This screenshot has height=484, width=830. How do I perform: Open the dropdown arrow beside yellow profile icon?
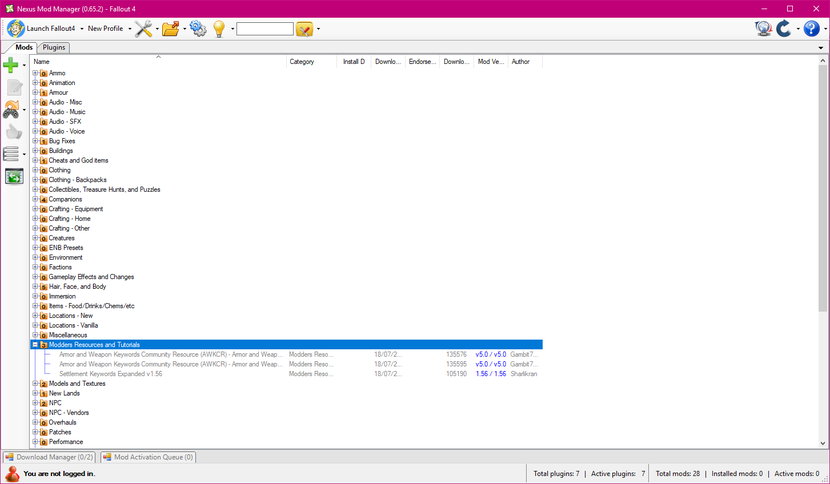(318, 29)
